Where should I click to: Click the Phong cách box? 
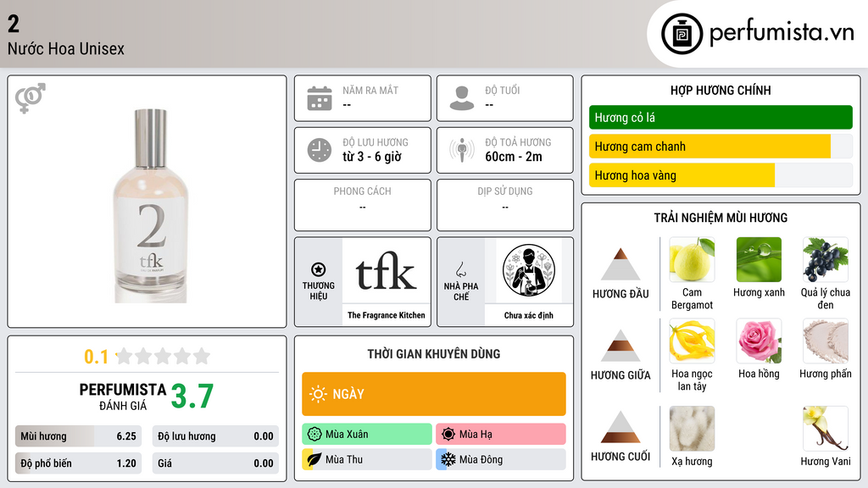click(363, 205)
